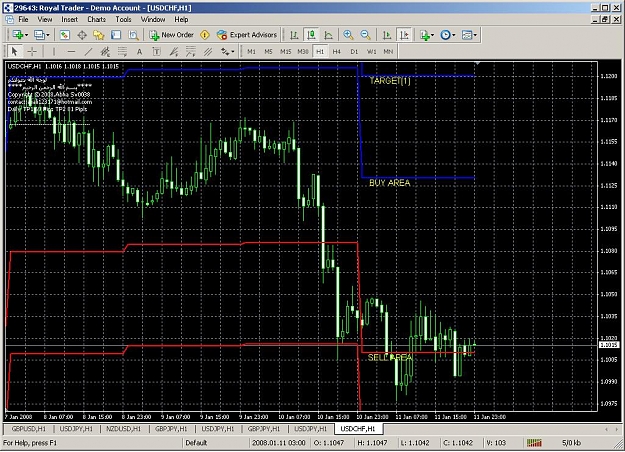
Task: Click the yellow diamond MetaEditor icon
Action: (205, 35)
